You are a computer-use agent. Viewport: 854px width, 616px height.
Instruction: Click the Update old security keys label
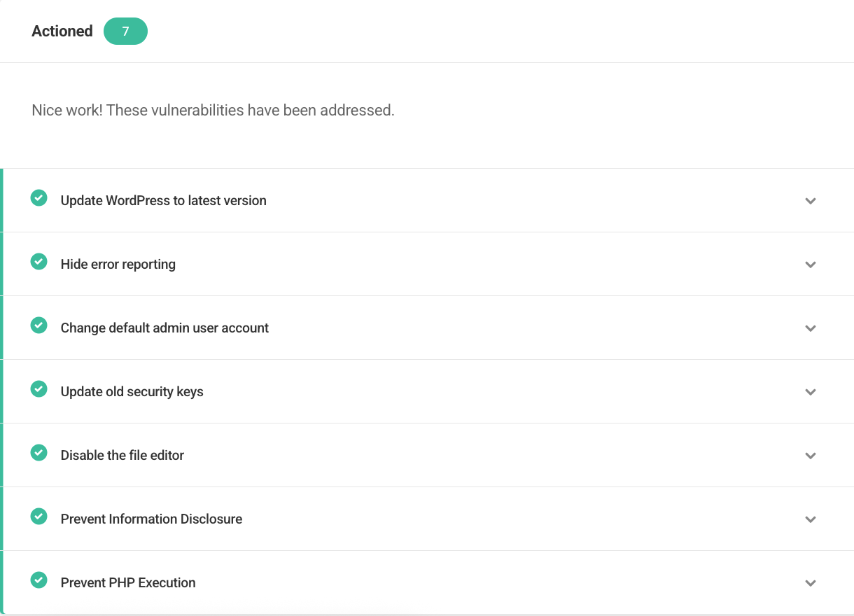click(x=132, y=391)
